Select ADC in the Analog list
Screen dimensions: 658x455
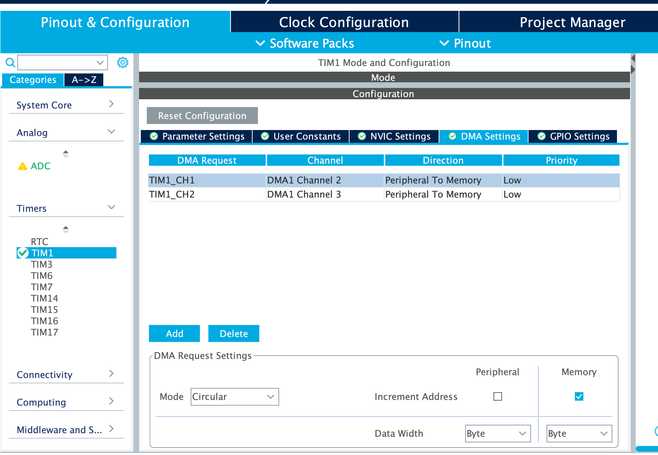click(x=40, y=166)
